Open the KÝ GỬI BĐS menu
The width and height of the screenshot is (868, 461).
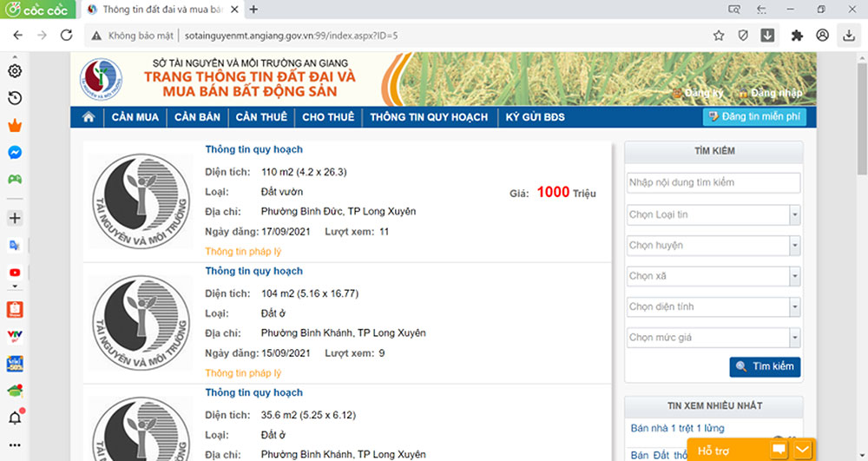pos(536,117)
